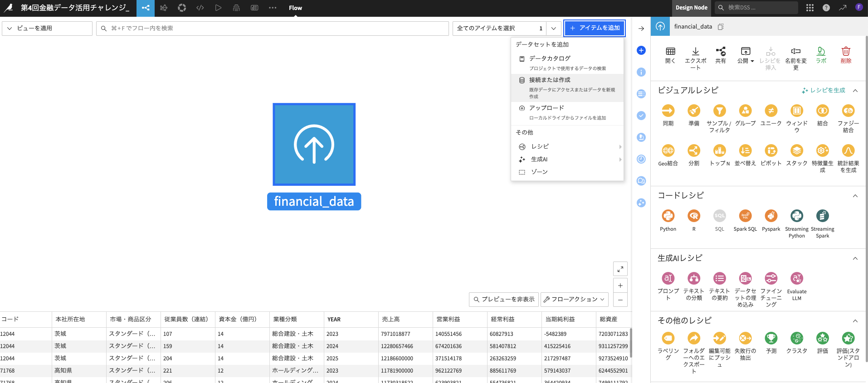Viewport: 868px width, 383px height.
Task: Choose the Group (グループ) recipe icon
Action: 746,111
